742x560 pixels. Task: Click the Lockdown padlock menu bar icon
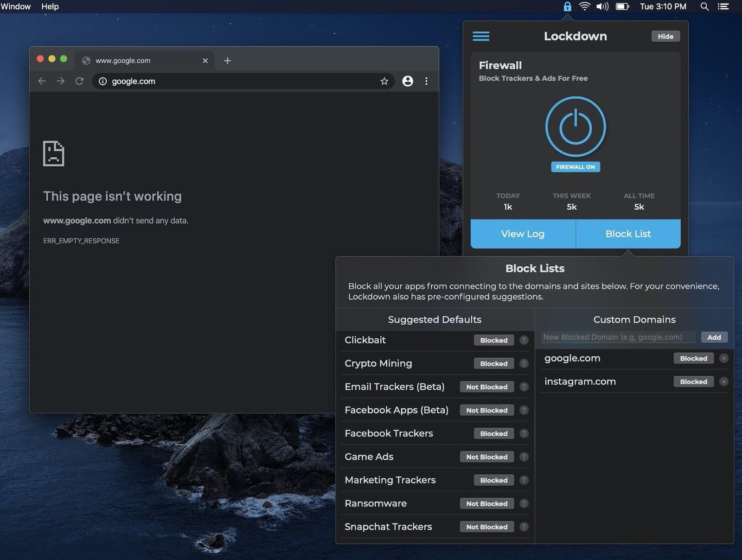[567, 6]
